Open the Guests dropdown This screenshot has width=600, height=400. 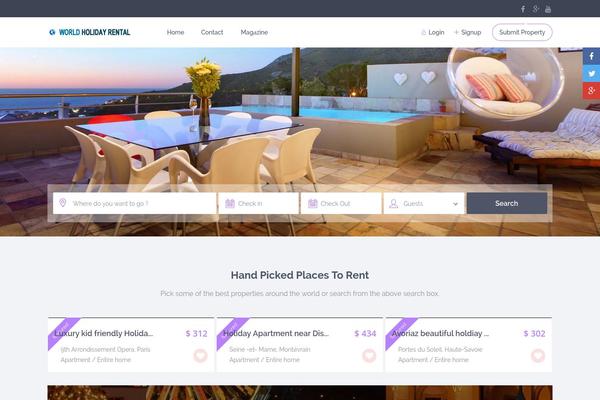[424, 203]
